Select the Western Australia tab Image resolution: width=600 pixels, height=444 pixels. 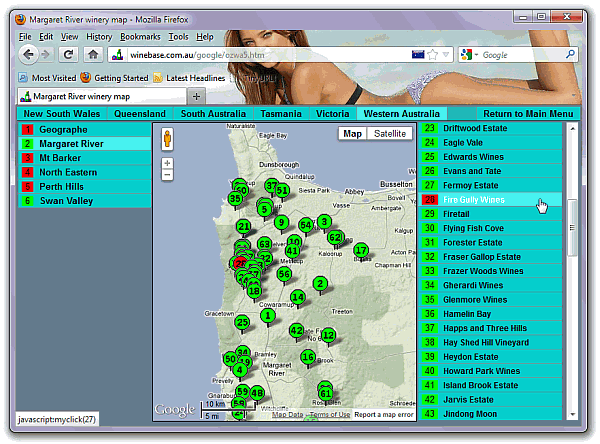coord(402,114)
